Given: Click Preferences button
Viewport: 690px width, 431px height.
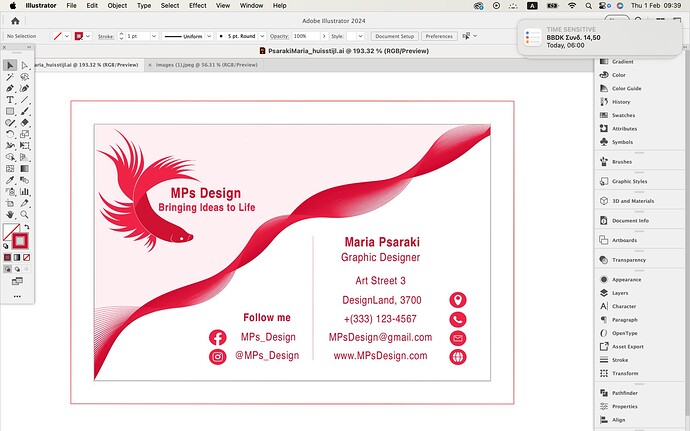Looking at the screenshot, I should point(439,36).
